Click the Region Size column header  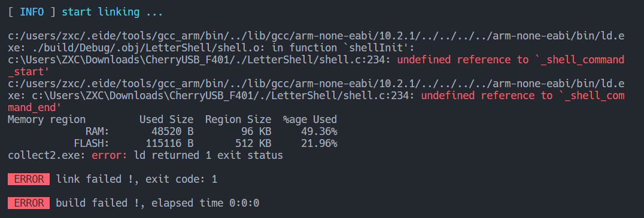tap(238, 119)
